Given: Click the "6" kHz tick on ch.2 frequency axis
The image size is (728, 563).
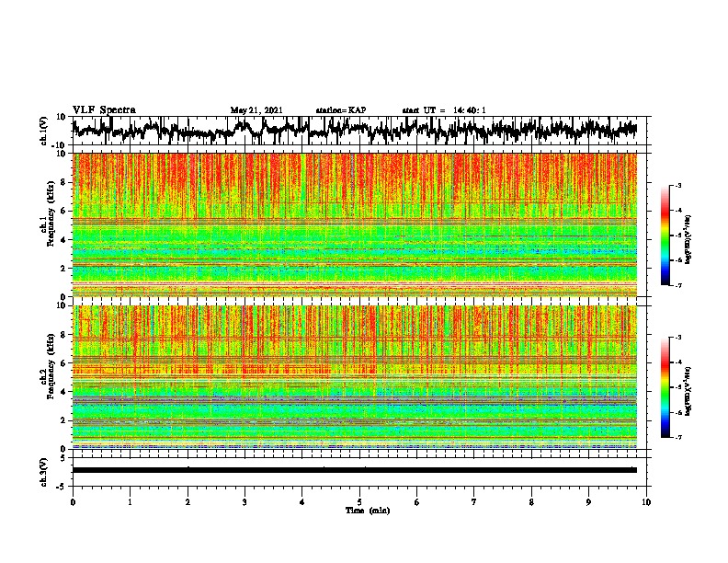Looking at the screenshot, I should (64, 362).
